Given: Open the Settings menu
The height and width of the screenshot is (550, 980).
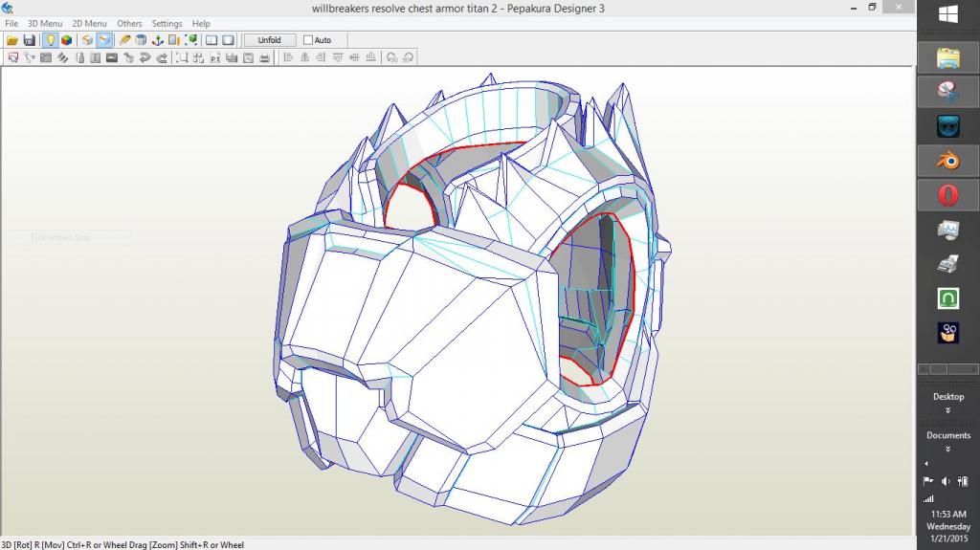Looking at the screenshot, I should [x=167, y=24].
